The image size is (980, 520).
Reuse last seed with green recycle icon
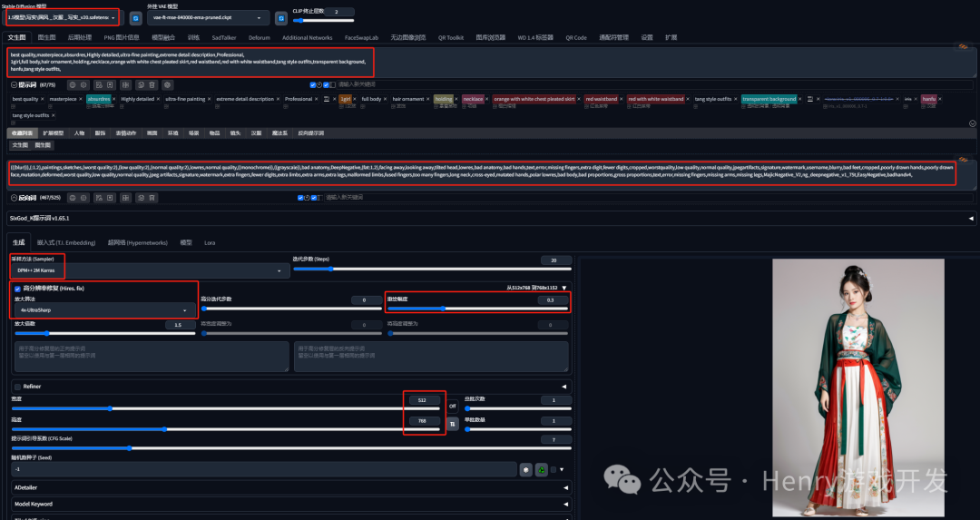pos(541,469)
